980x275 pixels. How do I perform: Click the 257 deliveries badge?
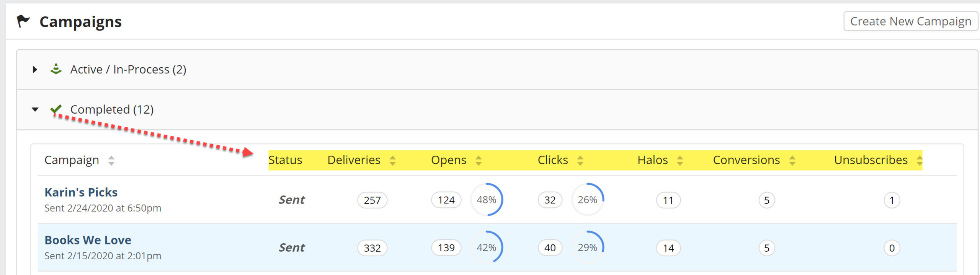tap(372, 200)
